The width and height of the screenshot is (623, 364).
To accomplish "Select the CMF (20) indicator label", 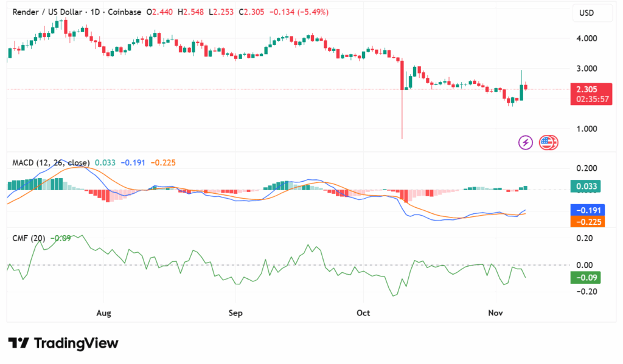I will click(x=29, y=238).
